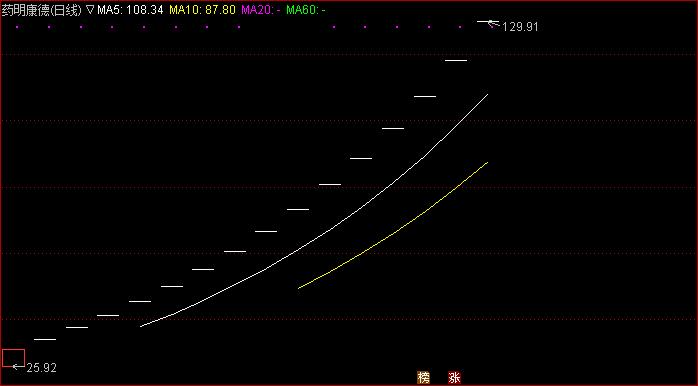Select the red hollow first-day candlestick
This screenshot has height=386, width=698.
(x=13, y=358)
